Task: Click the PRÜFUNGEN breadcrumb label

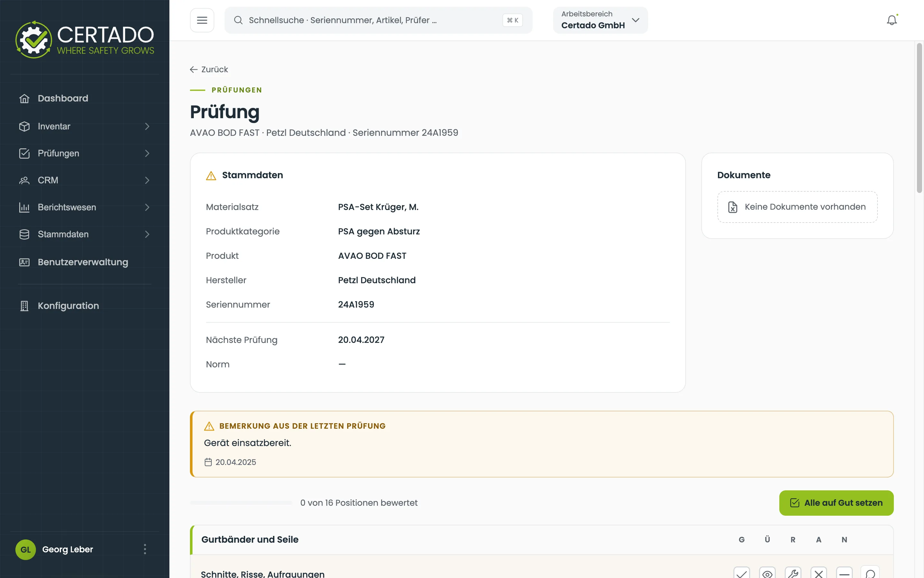Action: coord(237,90)
